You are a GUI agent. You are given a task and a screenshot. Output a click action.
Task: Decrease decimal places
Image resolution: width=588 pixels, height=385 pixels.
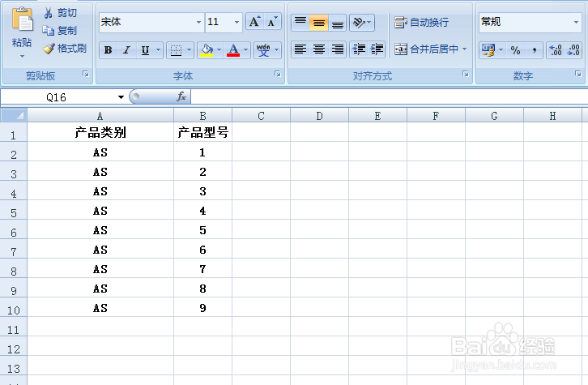pos(573,50)
